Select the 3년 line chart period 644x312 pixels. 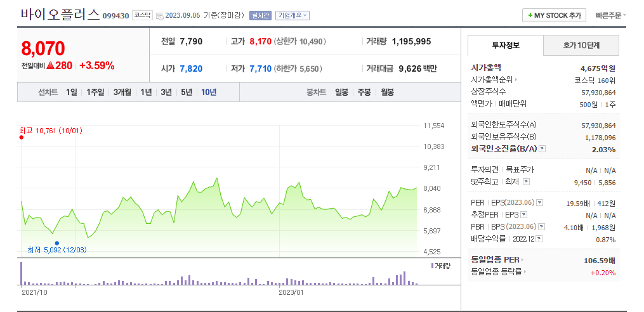tap(166, 93)
